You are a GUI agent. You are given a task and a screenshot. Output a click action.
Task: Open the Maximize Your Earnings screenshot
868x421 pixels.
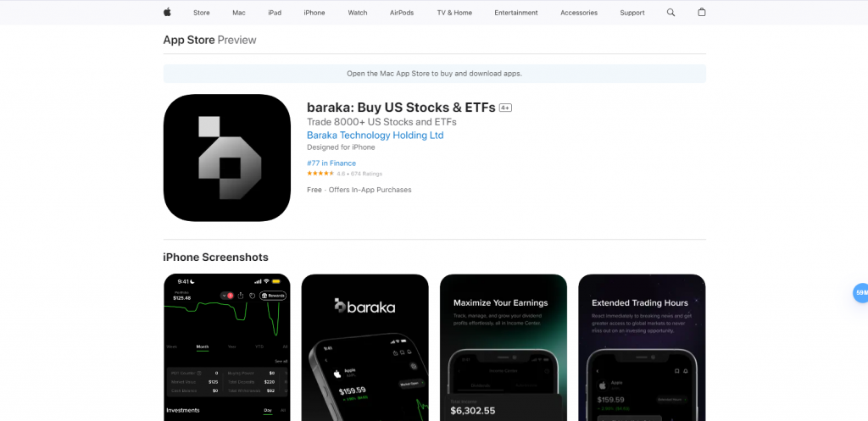tap(504, 347)
